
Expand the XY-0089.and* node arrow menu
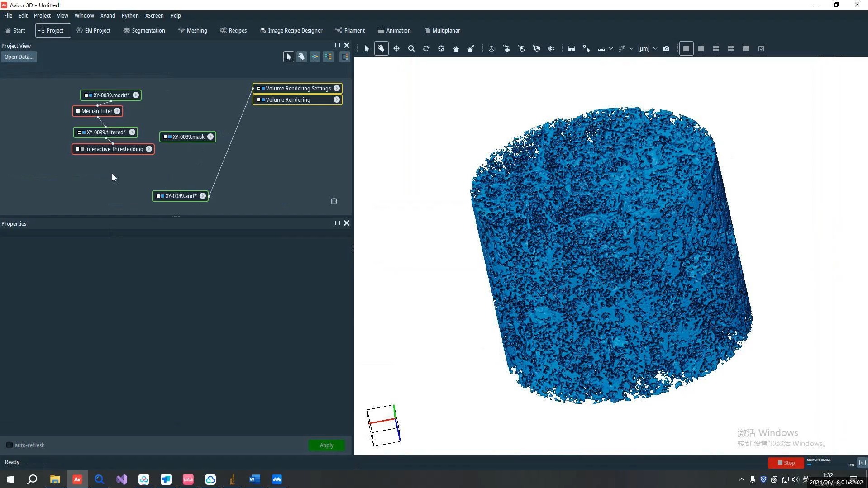click(x=203, y=196)
